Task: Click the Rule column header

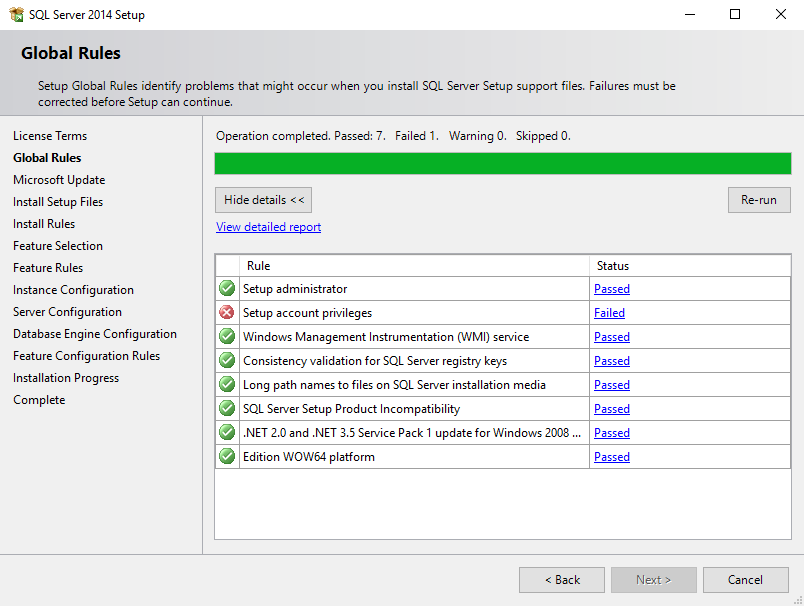Action: click(x=414, y=266)
